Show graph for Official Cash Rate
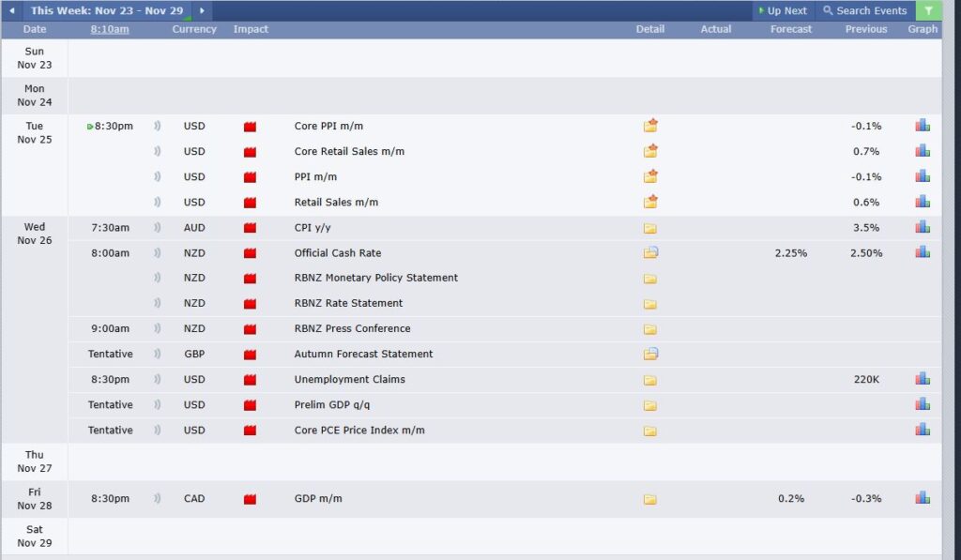The width and height of the screenshot is (961, 560). click(x=923, y=252)
